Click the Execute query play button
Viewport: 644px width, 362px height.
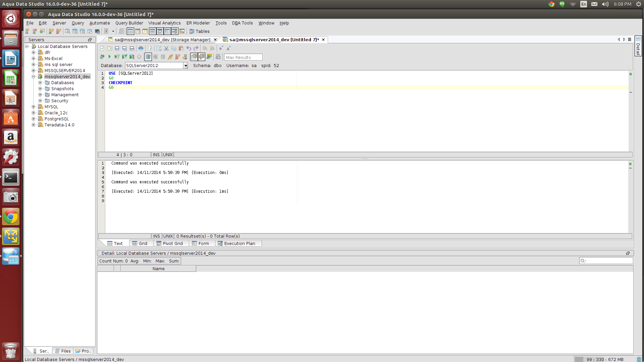[x=109, y=57]
